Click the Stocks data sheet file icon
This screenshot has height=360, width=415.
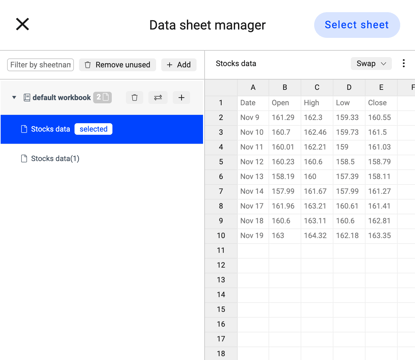[x=24, y=129]
